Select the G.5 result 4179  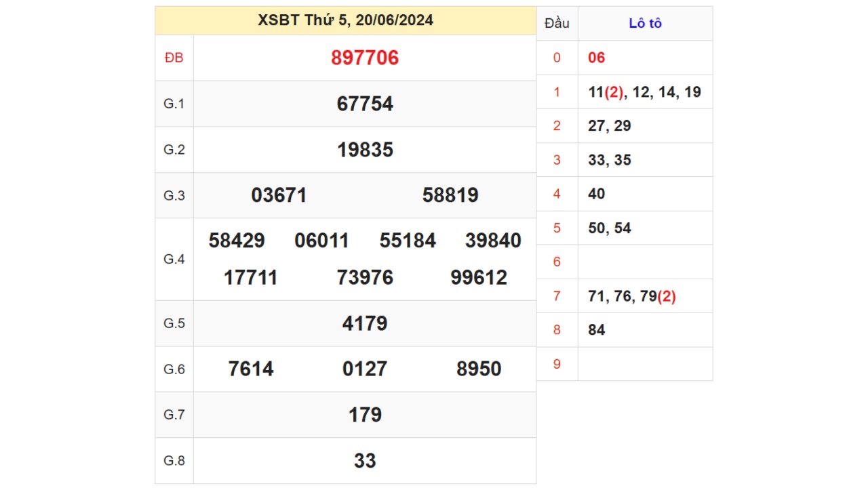click(365, 323)
